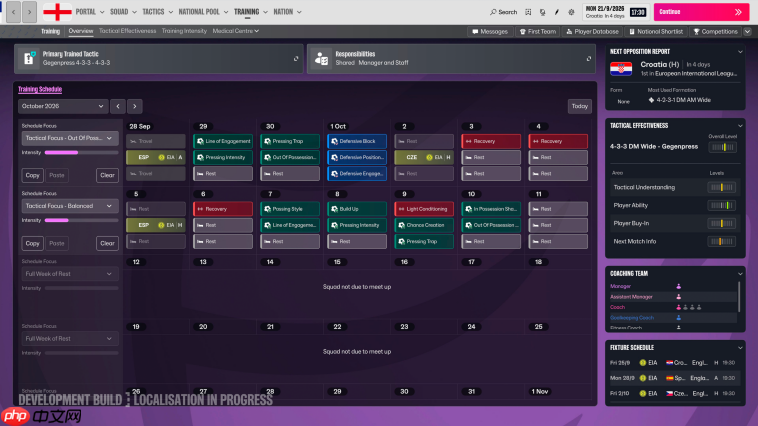Open the Line of Engagement session on 29 Sep

pyautogui.click(x=223, y=141)
